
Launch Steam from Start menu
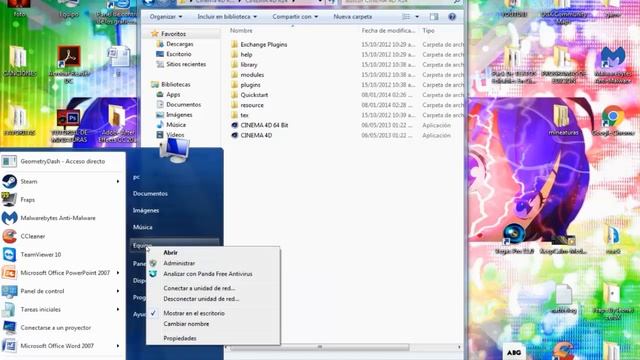pyautogui.click(x=62, y=181)
